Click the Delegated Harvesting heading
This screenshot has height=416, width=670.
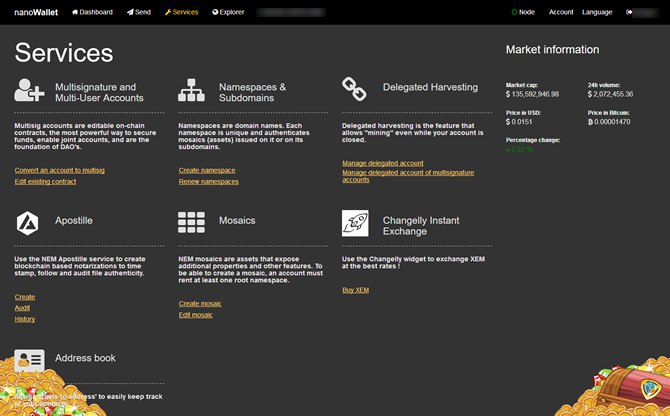coord(430,87)
